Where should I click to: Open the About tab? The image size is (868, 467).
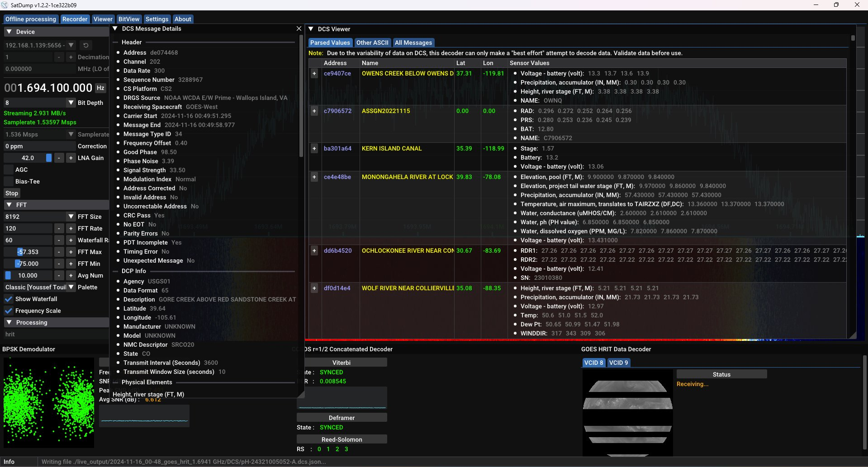click(x=183, y=19)
